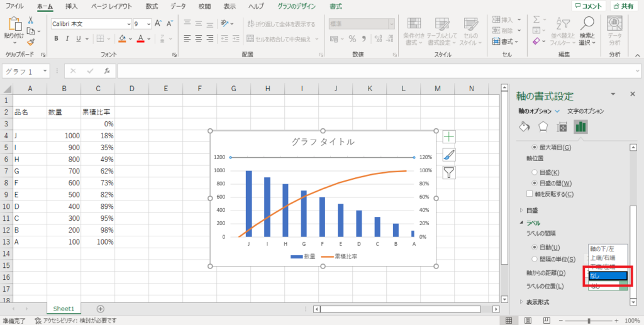Open Find and Select magnifier tool
Image resolution: width=644 pixels, height=325 pixels.
(x=587, y=31)
